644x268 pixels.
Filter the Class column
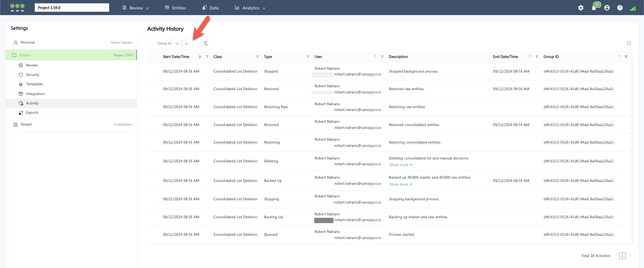258,57
